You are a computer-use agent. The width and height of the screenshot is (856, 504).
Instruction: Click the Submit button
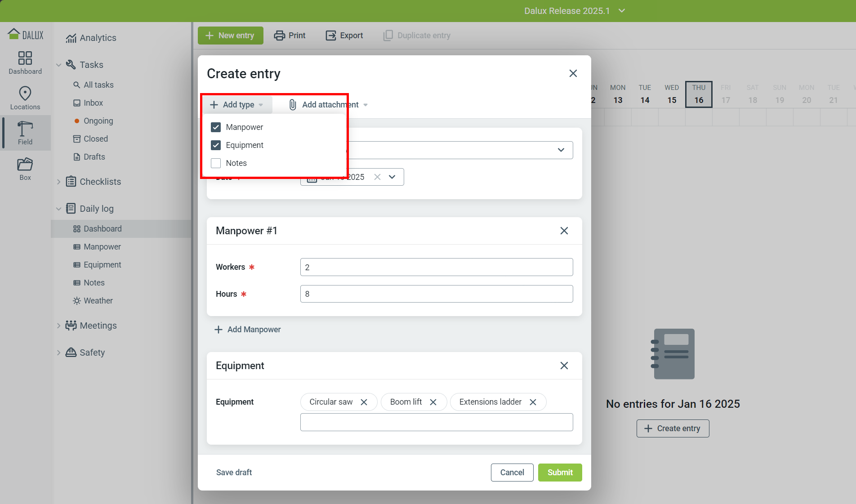pos(560,473)
